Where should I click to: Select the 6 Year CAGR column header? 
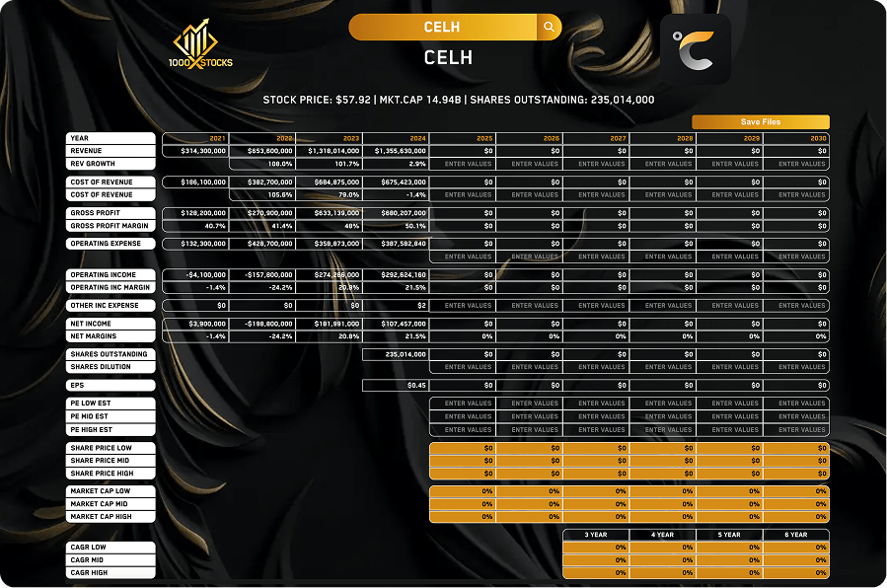click(796, 535)
